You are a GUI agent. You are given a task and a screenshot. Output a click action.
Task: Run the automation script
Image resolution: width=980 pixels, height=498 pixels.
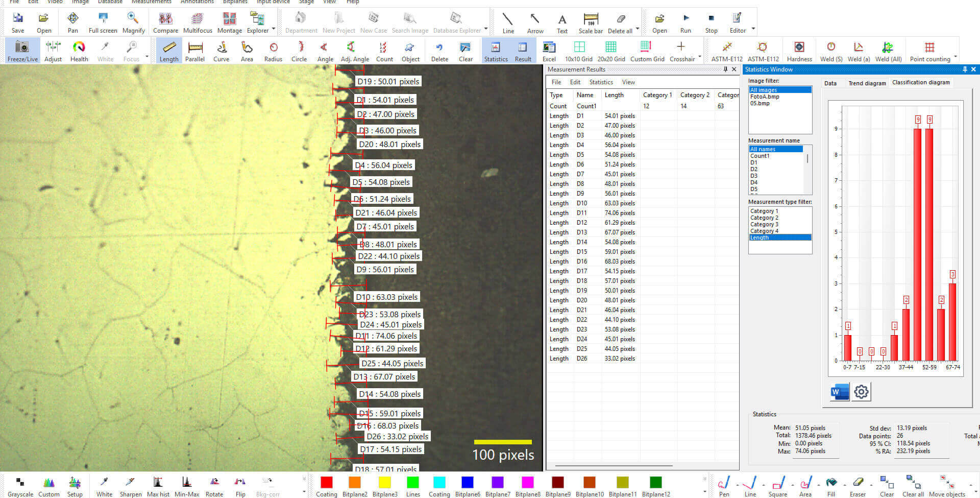[x=685, y=22]
